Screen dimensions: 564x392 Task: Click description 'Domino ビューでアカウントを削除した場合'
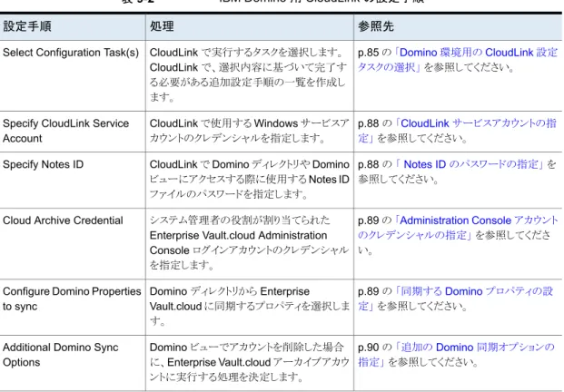[249, 362]
